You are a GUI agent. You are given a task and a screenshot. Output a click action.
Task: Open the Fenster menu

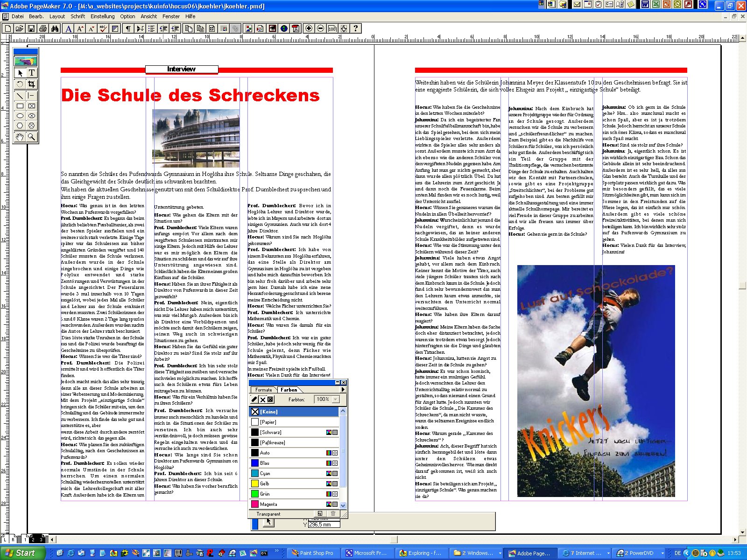click(171, 16)
